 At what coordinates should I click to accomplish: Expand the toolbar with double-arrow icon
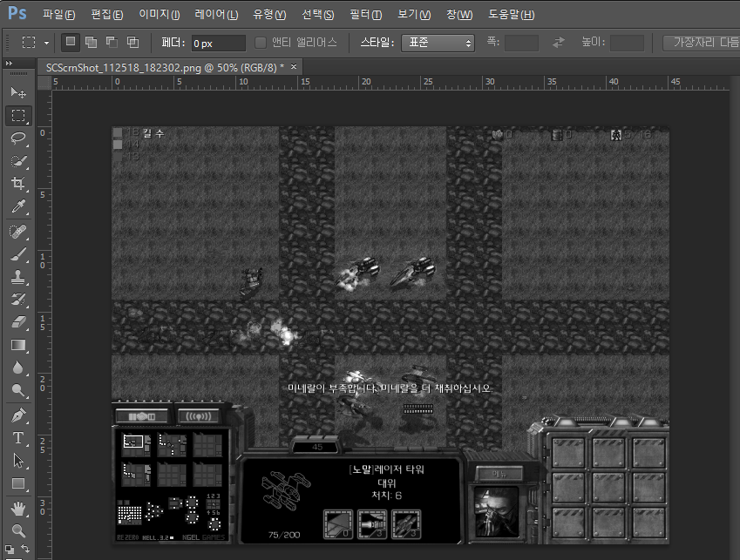[x=9, y=63]
